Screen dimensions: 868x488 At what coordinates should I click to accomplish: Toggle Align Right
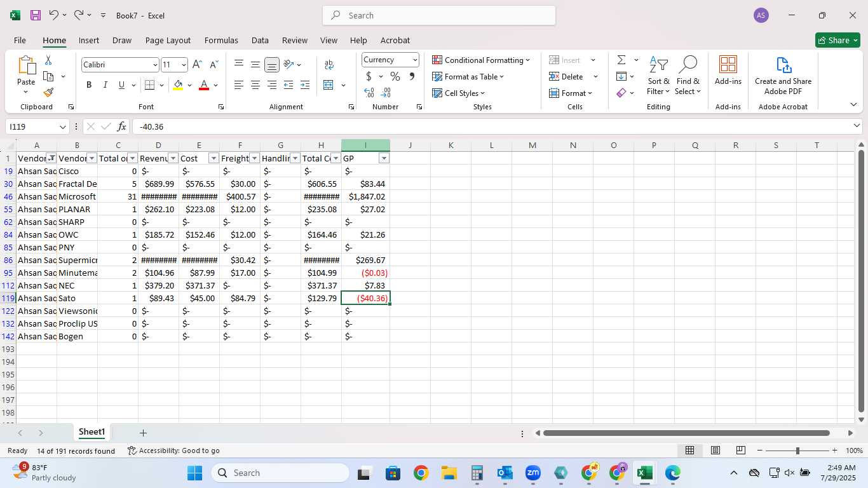272,85
